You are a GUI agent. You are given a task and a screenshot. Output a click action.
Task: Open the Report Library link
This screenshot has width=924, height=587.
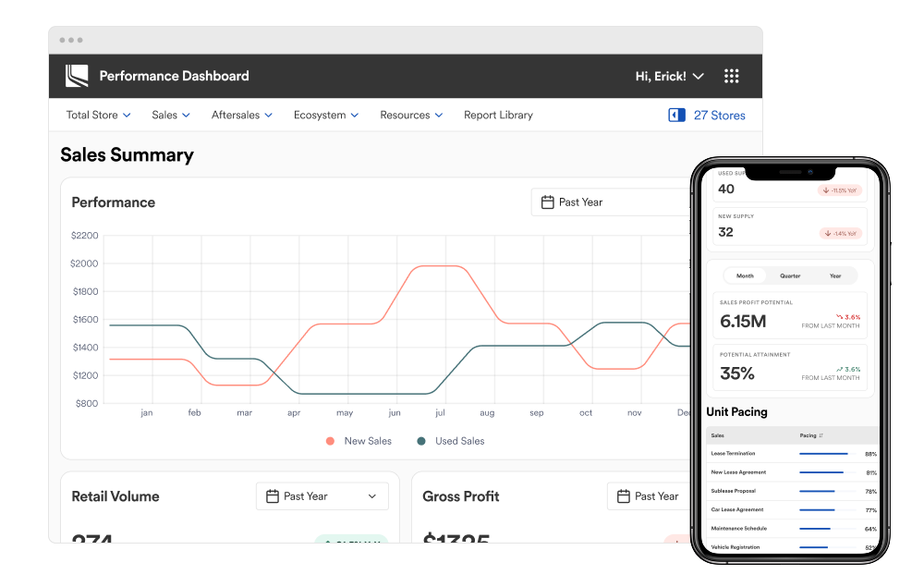pos(498,116)
